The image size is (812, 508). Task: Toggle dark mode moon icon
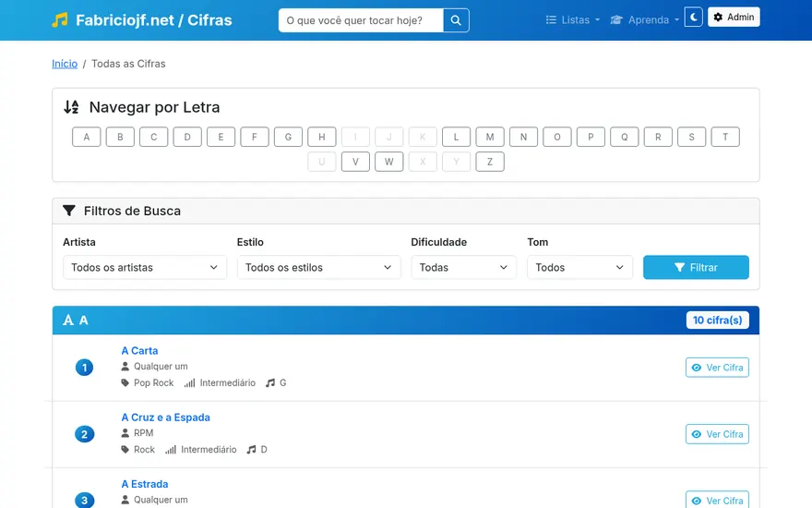[693, 18]
